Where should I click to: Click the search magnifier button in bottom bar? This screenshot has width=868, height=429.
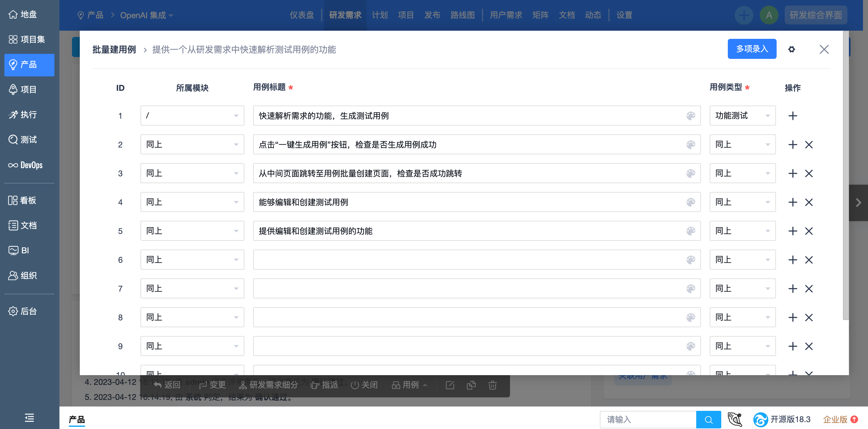(708, 420)
